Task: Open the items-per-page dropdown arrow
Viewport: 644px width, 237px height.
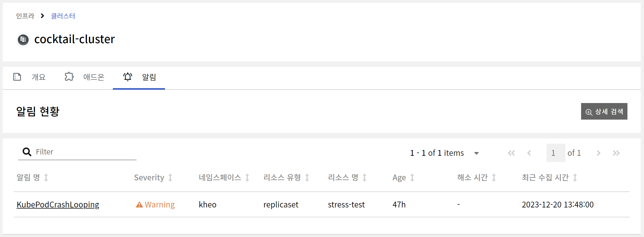Action: pos(477,153)
